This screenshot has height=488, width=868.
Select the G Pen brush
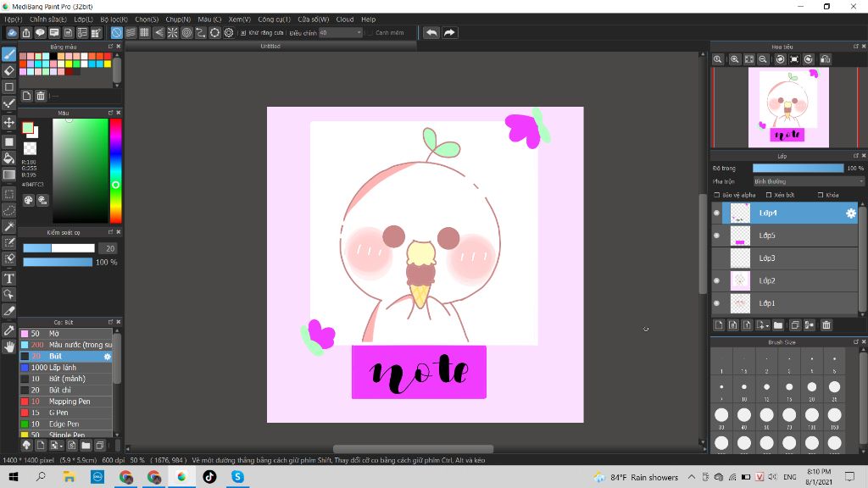click(66, 413)
